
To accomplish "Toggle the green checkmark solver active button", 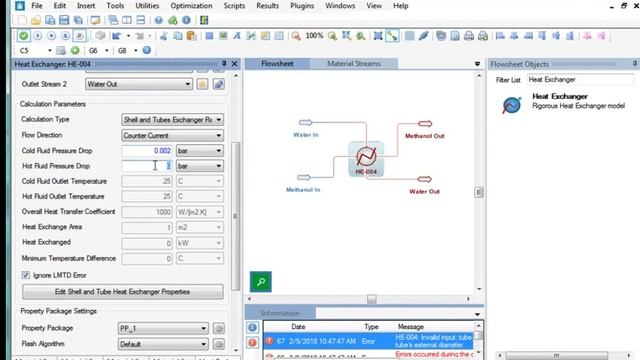I will tap(24, 36).
